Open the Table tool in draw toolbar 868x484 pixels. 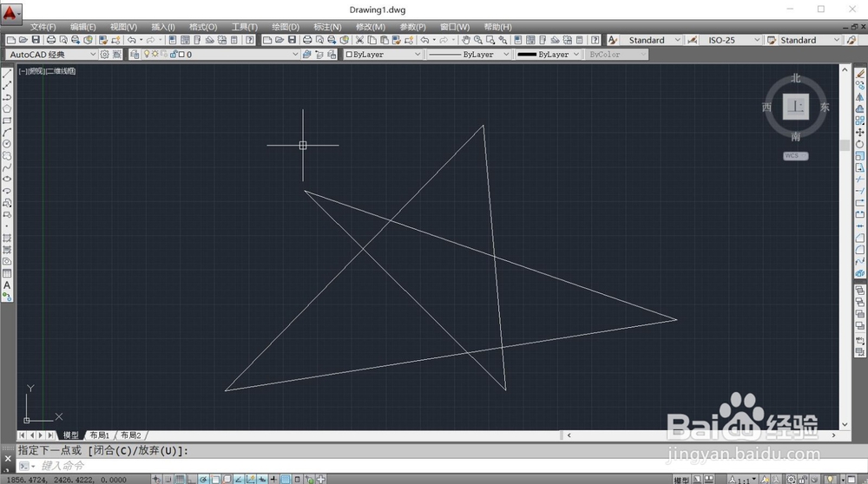pyautogui.click(x=7, y=273)
